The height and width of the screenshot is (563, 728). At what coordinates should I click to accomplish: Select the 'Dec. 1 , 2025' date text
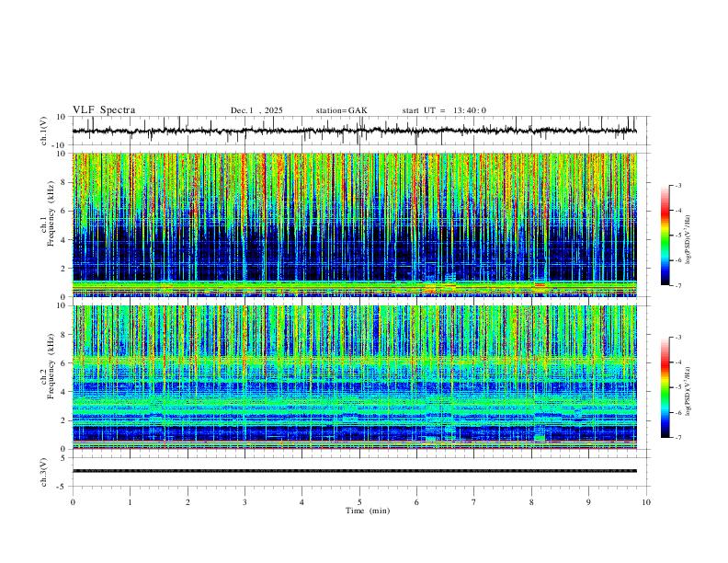[256, 110]
